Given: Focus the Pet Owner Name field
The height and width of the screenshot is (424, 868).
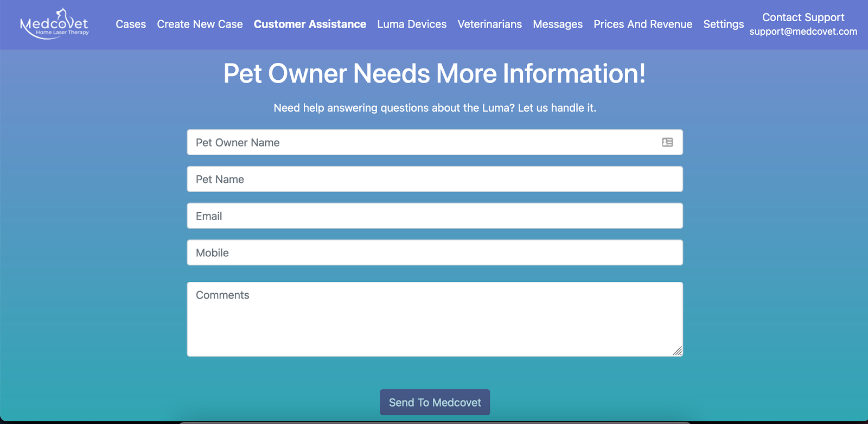Looking at the screenshot, I should tap(435, 142).
